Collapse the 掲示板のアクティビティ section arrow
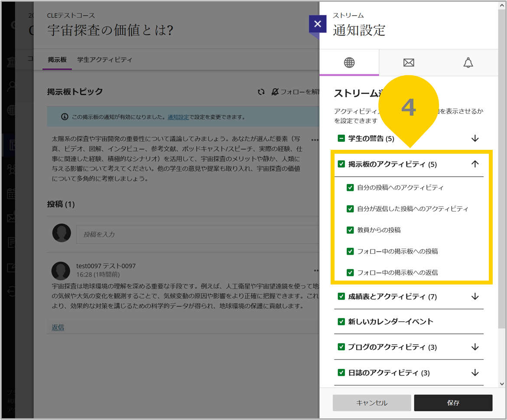 pyautogui.click(x=474, y=164)
